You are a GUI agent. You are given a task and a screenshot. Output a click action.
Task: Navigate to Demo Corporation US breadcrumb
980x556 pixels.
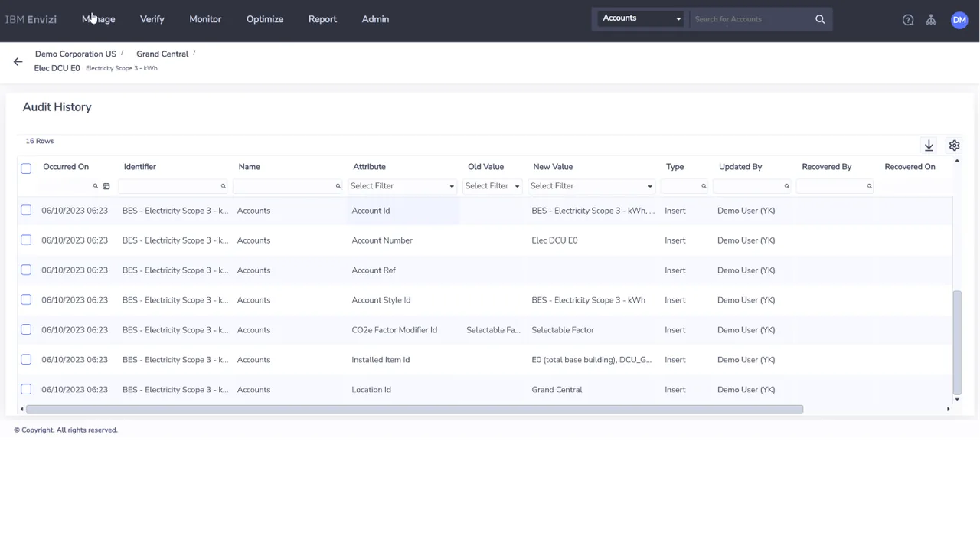pyautogui.click(x=76, y=54)
